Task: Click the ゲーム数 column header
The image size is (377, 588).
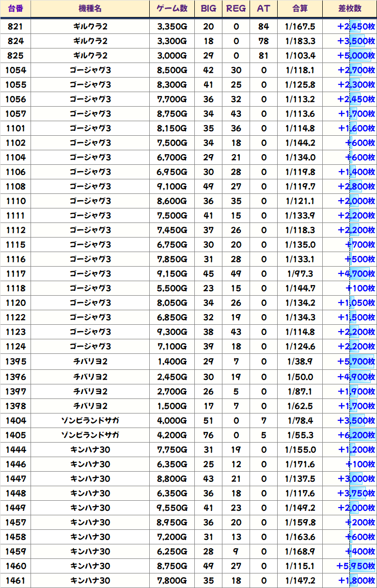Action: click(x=173, y=9)
